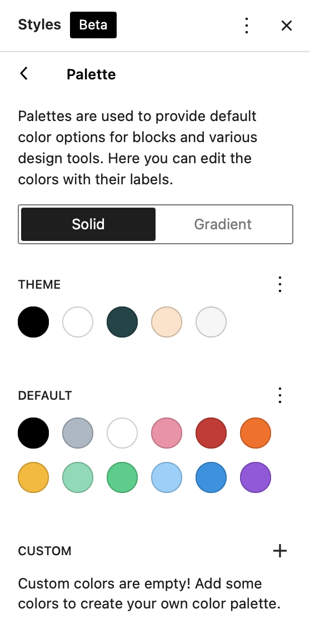Click the Beta badge next to Styles
Screen dimensions: 310x644
(x=93, y=25)
